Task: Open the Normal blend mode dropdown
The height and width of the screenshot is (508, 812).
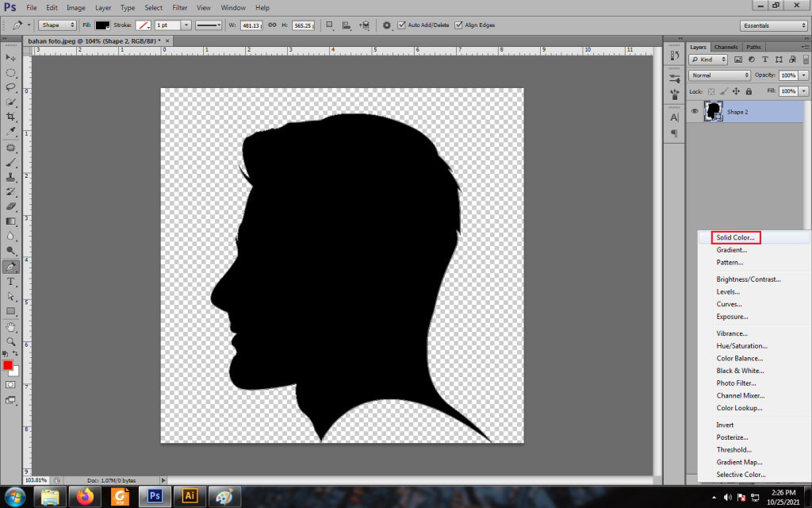Action: coord(719,75)
